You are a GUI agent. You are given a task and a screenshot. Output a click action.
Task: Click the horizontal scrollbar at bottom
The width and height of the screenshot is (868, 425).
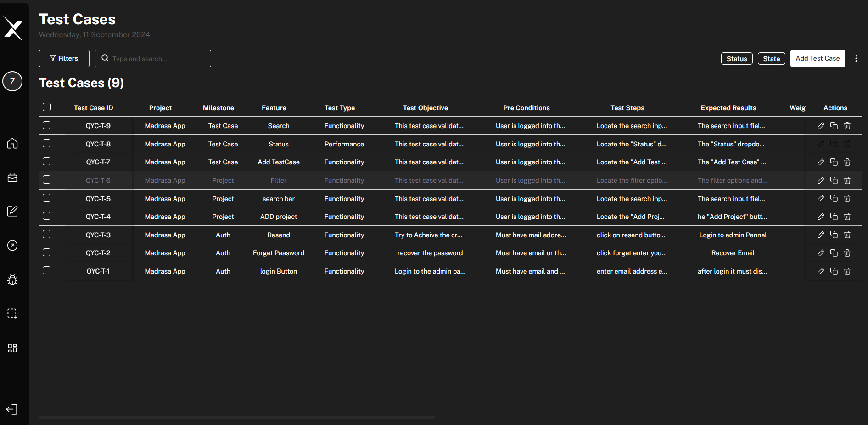pyautogui.click(x=237, y=417)
